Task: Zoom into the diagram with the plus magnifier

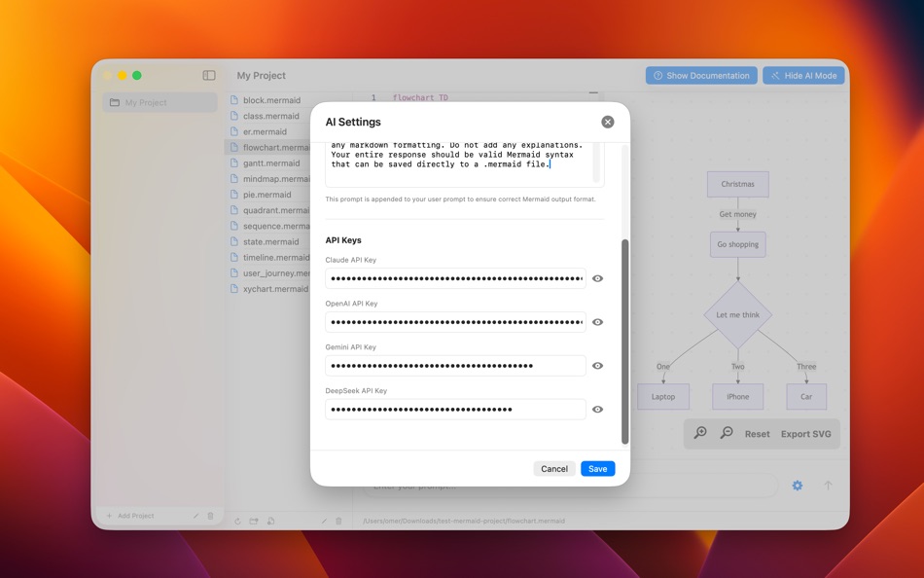Action: [x=700, y=432]
